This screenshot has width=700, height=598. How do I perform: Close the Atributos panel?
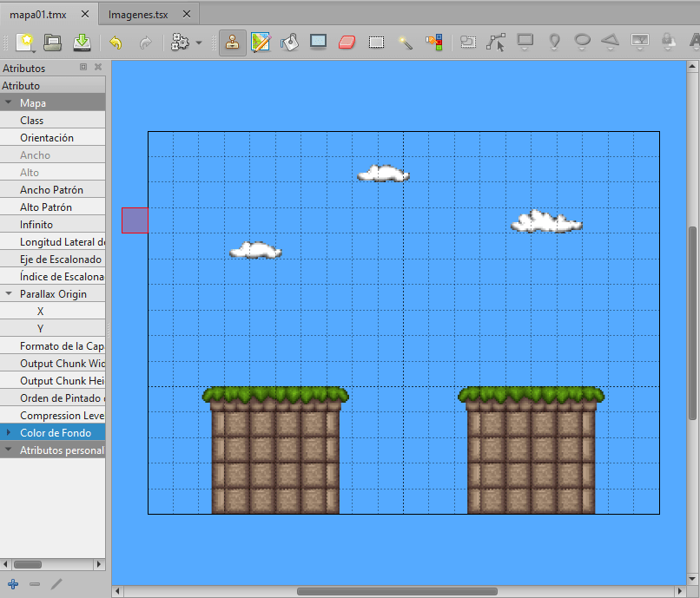pyautogui.click(x=98, y=68)
